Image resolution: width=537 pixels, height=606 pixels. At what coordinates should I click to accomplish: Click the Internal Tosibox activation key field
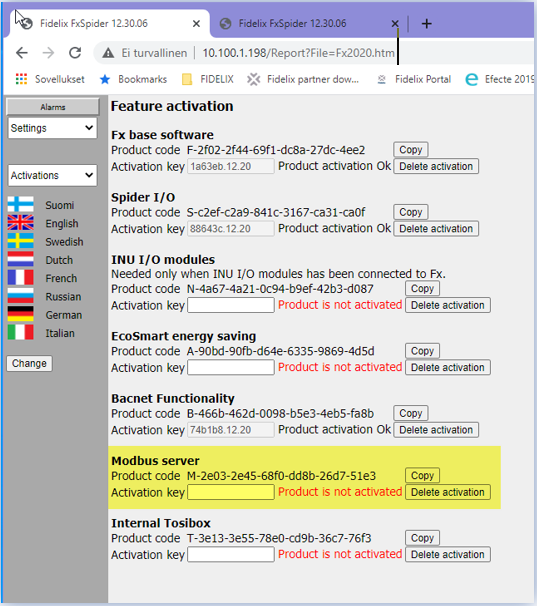tap(231, 555)
